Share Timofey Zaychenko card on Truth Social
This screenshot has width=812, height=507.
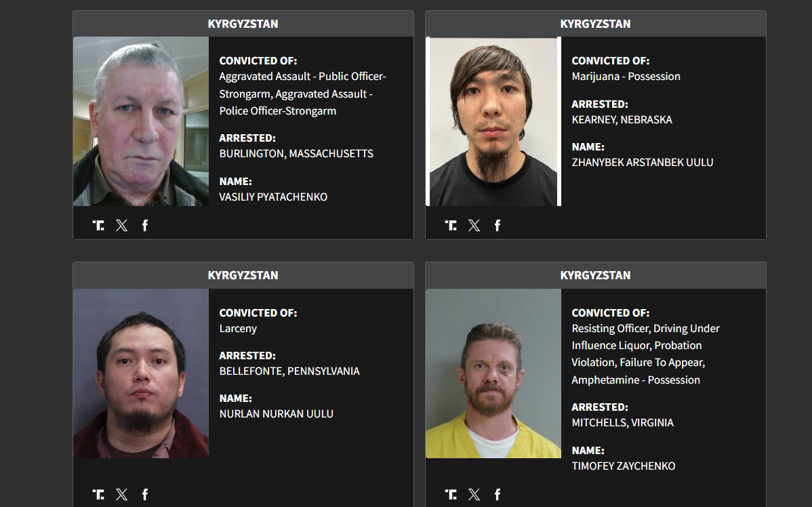(x=451, y=495)
